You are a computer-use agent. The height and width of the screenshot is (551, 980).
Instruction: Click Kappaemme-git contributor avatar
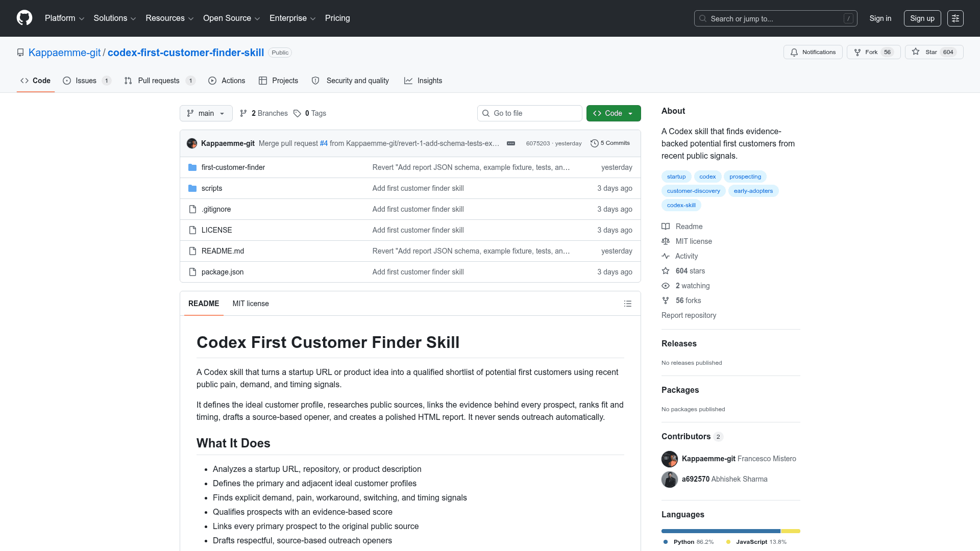[x=670, y=459]
